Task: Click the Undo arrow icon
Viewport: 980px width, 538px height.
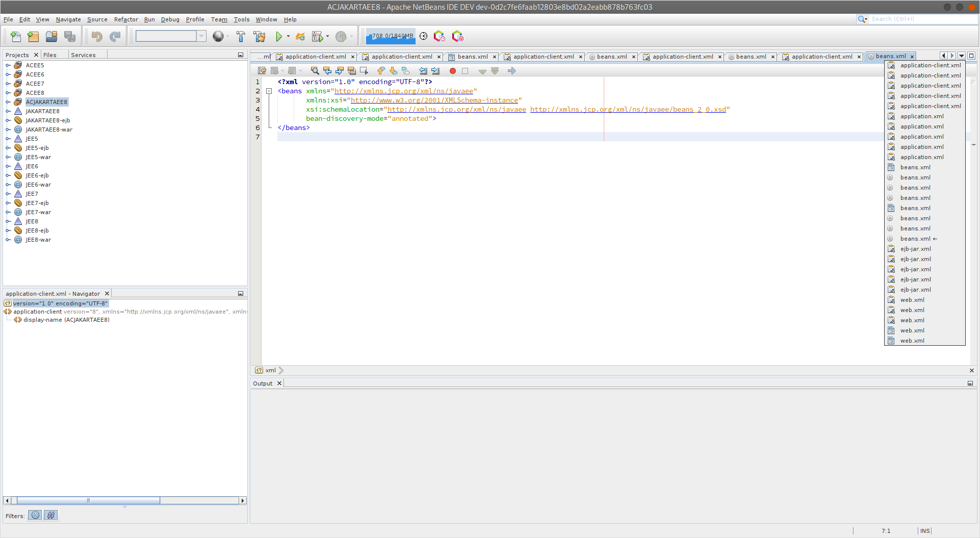Action: pos(97,36)
